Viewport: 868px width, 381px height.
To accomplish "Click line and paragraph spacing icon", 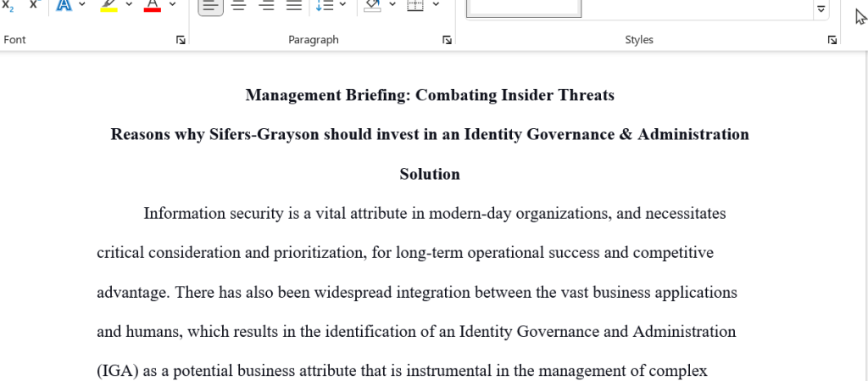I will click(x=325, y=6).
